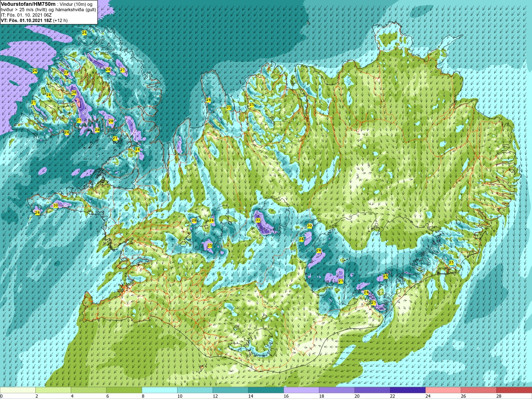Screen dimensions: 532x399
Task: Pick the light pink 24–26 legend swatch
Action: 443,390
